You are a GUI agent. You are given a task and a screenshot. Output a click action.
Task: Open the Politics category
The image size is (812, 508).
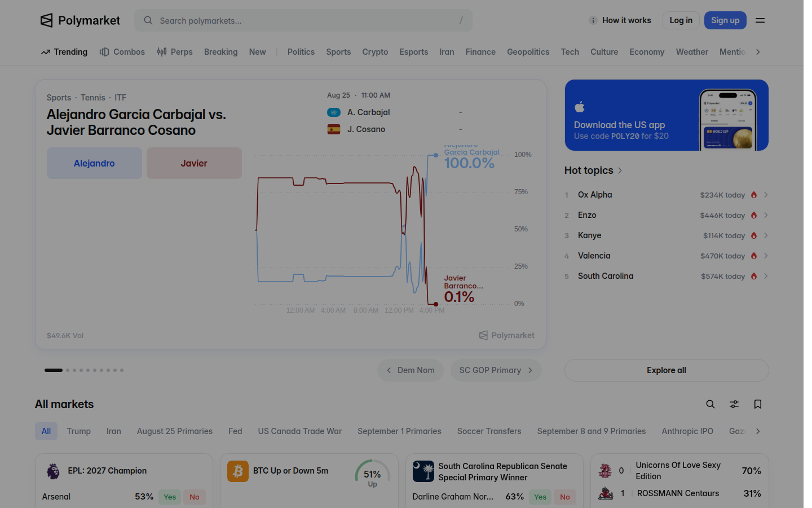pos(301,52)
